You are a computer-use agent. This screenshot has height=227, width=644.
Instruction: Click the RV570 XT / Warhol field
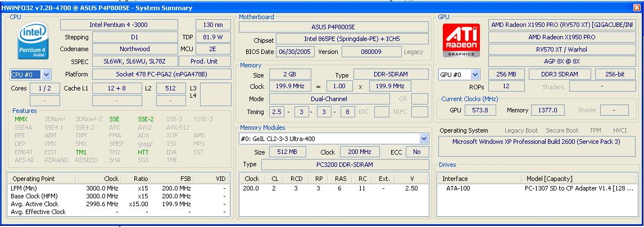(561, 49)
